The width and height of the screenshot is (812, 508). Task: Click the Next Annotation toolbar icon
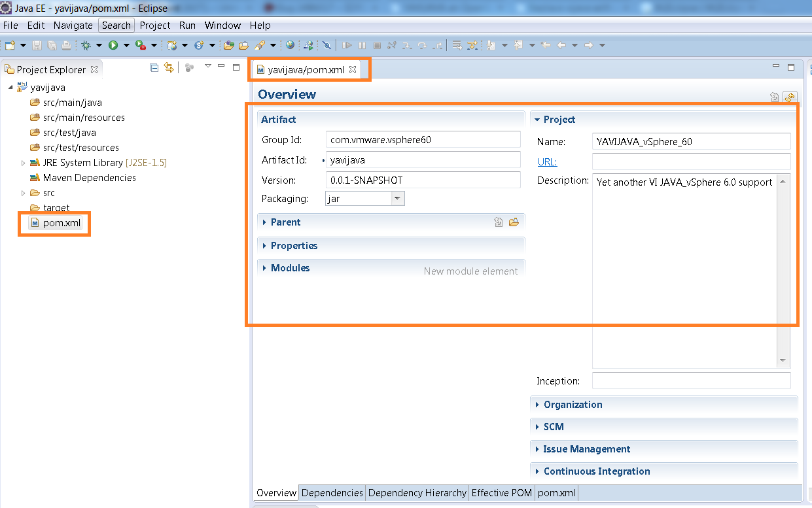490,45
